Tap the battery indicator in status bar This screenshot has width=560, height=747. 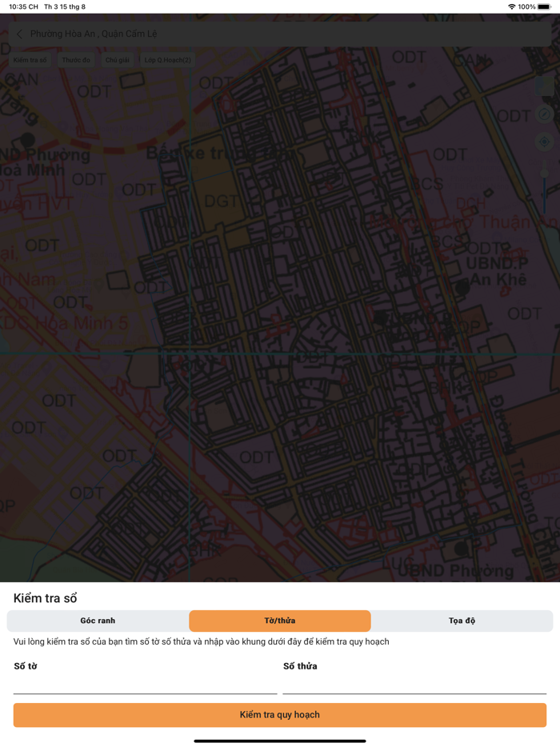(544, 6)
